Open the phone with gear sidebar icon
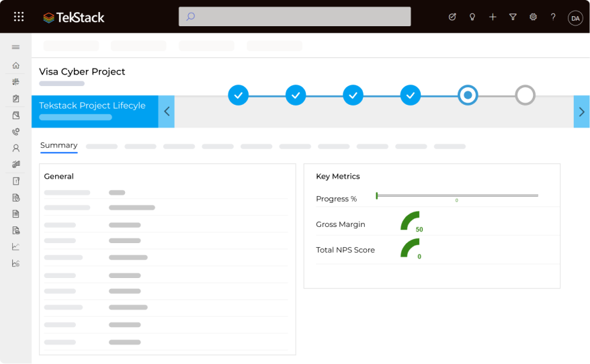 tap(16, 132)
